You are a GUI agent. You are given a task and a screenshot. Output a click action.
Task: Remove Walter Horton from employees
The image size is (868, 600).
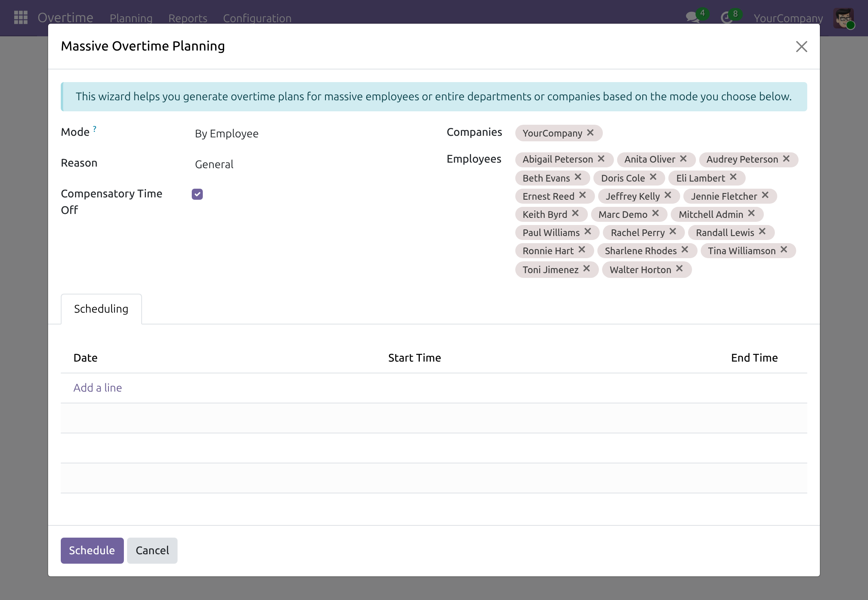(x=679, y=269)
